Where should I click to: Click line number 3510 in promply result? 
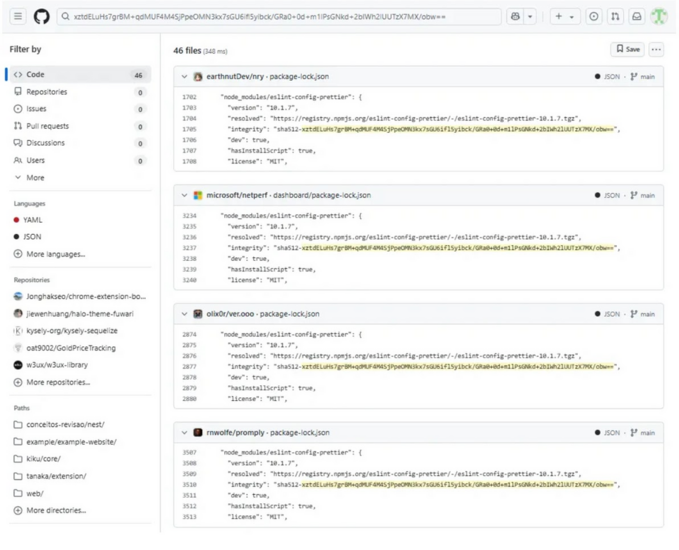click(189, 485)
